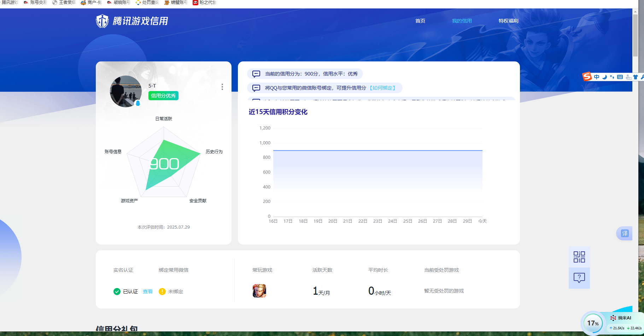Screen dimensions: 644x336
Task: Click the current credit score 900分 notice text
Action: click(311, 74)
